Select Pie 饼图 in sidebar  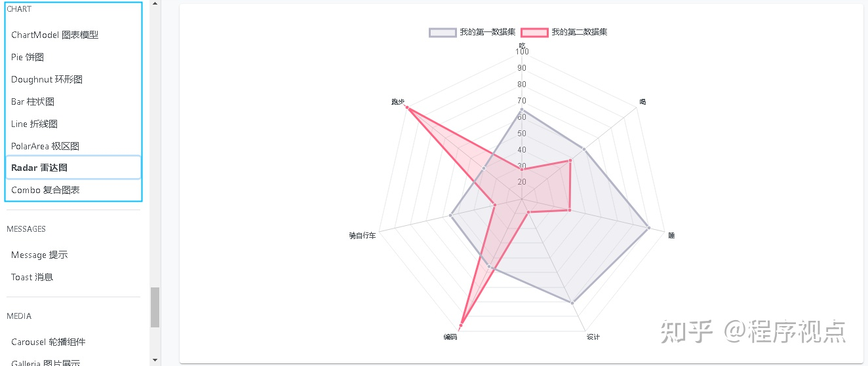coord(28,57)
